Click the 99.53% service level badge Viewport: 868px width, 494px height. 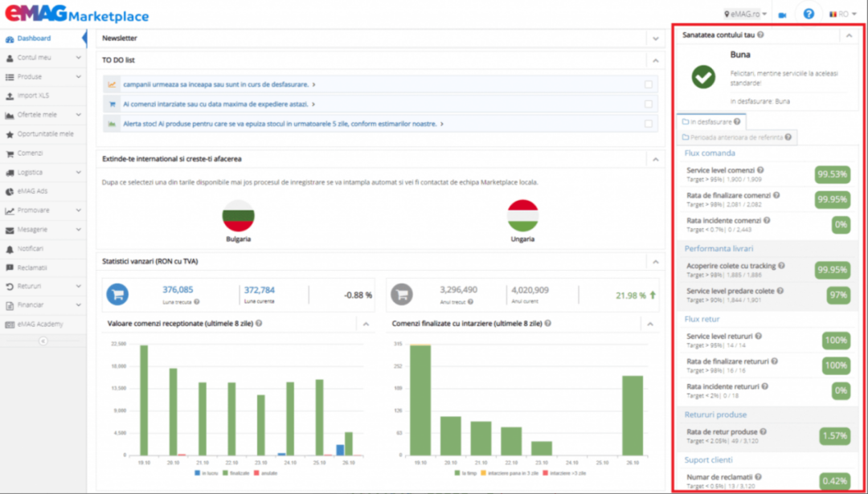832,174
